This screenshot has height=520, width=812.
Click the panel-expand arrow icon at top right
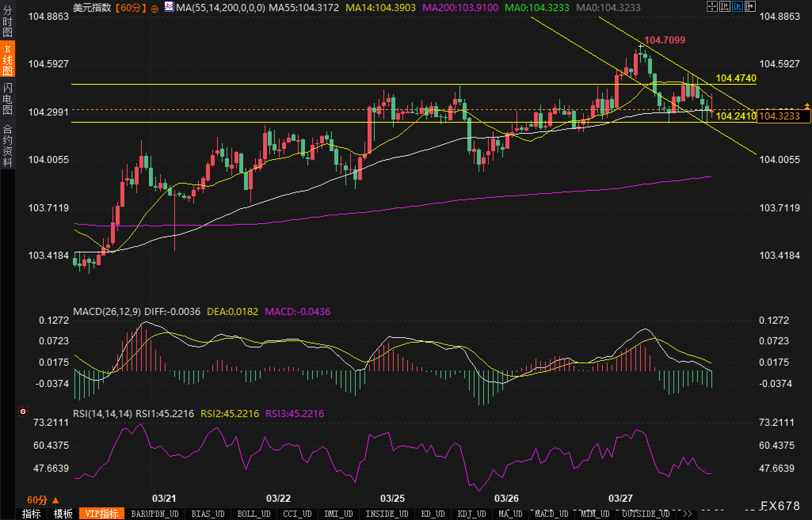tap(750, 7)
